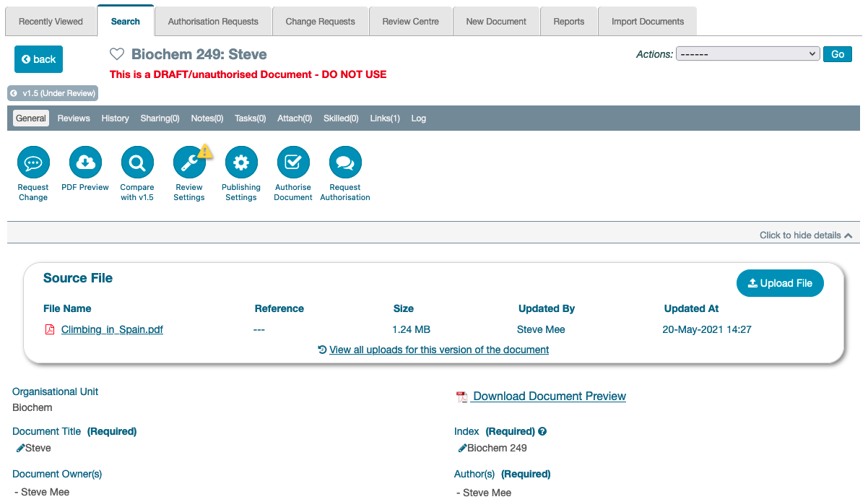Click the Steve Mee entry under Author(s)
This screenshot has height=502, width=868.
tap(487, 493)
